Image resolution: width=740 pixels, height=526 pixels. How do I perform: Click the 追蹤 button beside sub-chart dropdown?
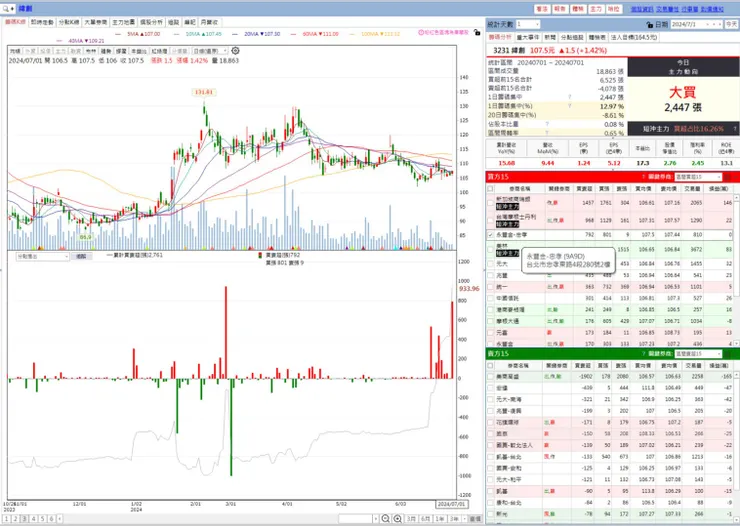(81, 256)
